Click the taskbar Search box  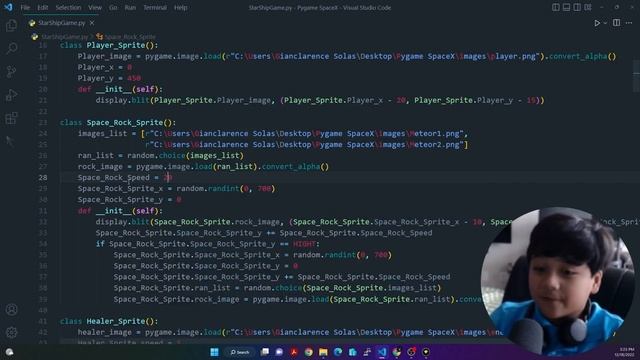click(240, 352)
